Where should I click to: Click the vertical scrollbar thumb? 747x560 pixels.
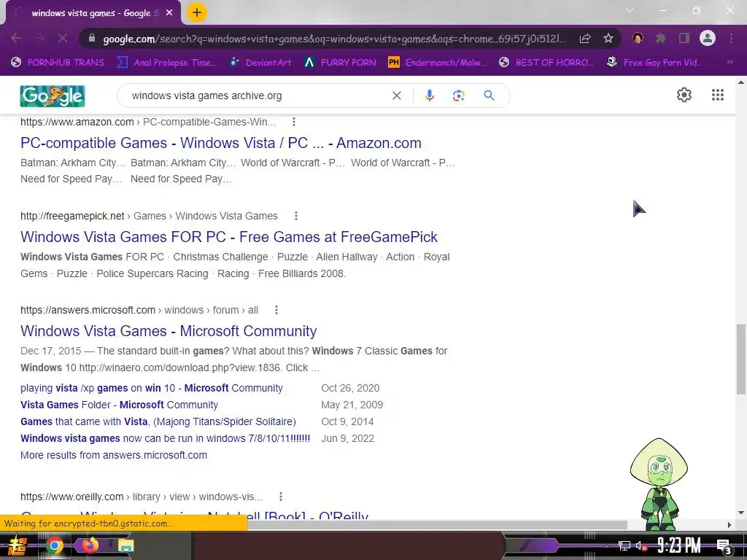tap(740, 359)
